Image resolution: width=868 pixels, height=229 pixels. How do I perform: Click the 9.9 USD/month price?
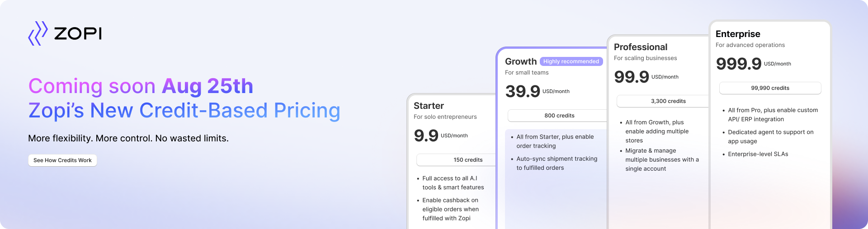click(x=441, y=136)
